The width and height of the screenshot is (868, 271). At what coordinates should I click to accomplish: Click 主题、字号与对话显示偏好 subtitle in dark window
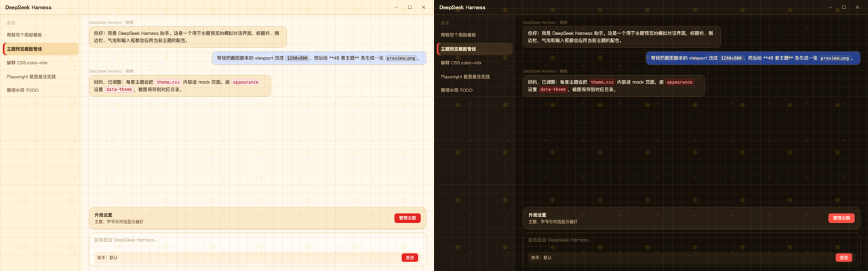coord(553,222)
